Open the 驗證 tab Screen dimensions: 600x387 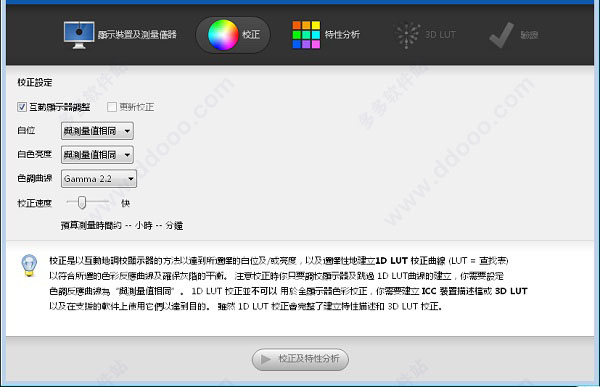click(514, 35)
